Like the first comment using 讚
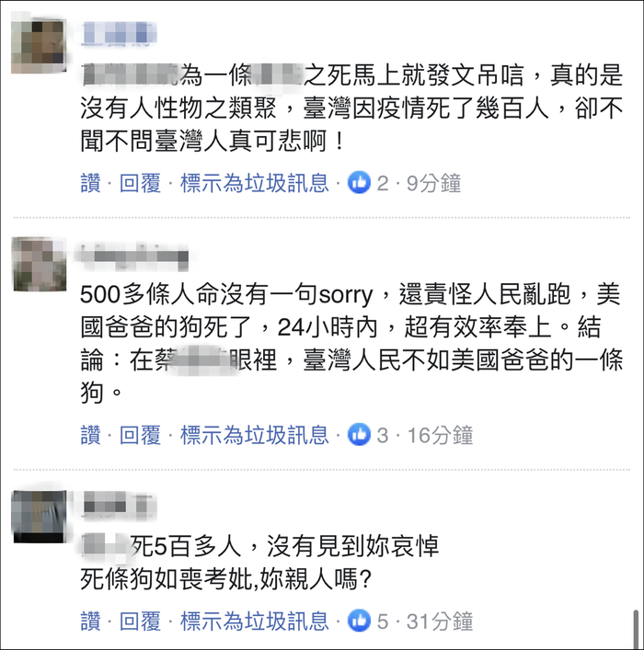 (90, 183)
